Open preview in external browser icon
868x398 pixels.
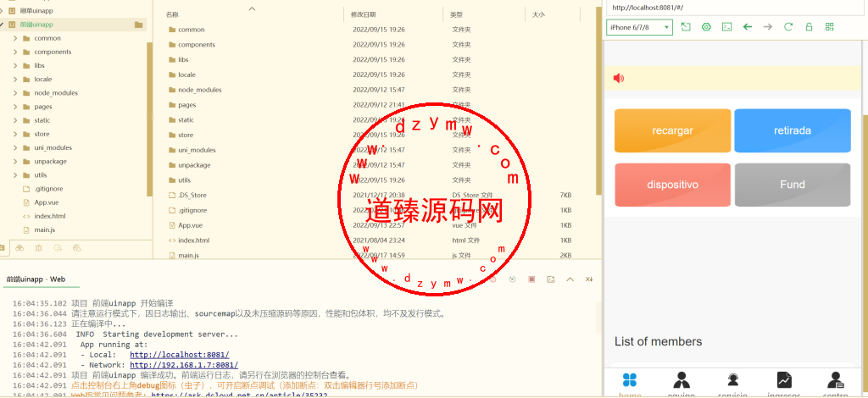(685, 26)
